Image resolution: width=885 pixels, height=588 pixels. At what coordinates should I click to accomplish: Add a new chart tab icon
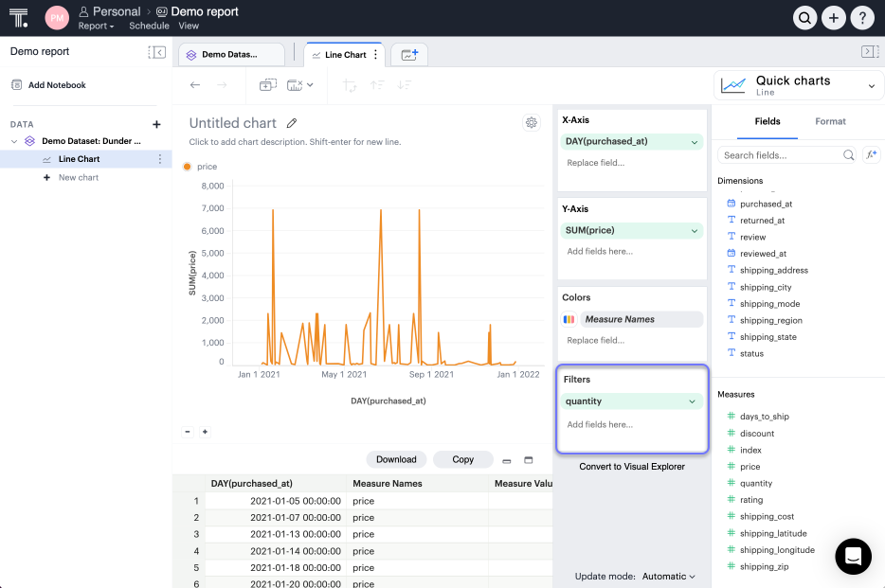[409, 55]
